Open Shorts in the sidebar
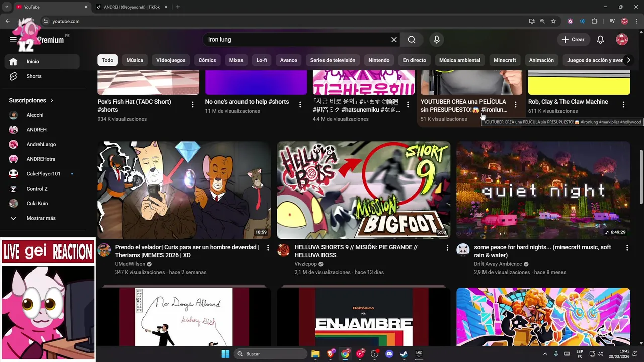The height and width of the screenshot is (362, 644). click(x=42, y=76)
